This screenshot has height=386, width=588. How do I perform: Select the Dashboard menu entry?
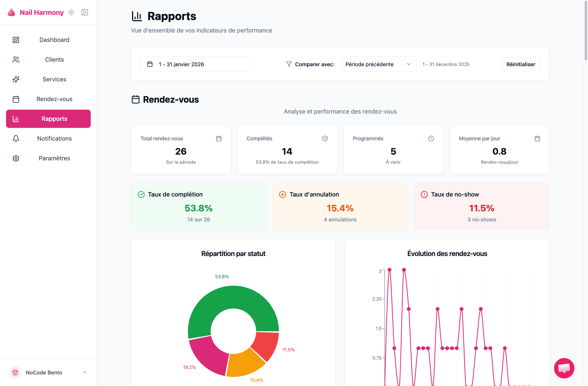click(54, 39)
